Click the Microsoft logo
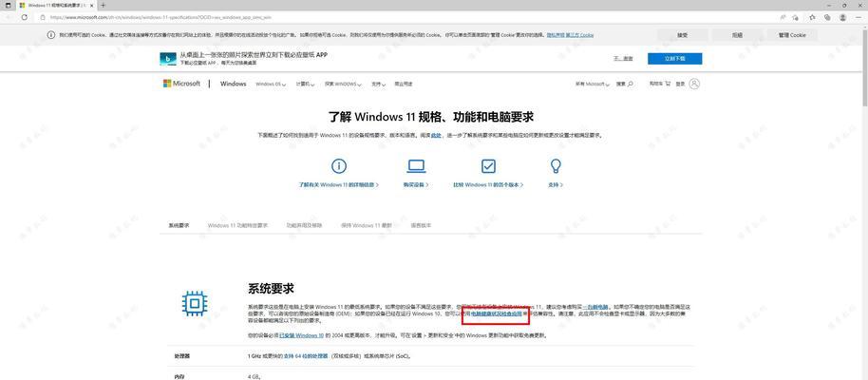This screenshot has width=868, height=380. (181, 84)
